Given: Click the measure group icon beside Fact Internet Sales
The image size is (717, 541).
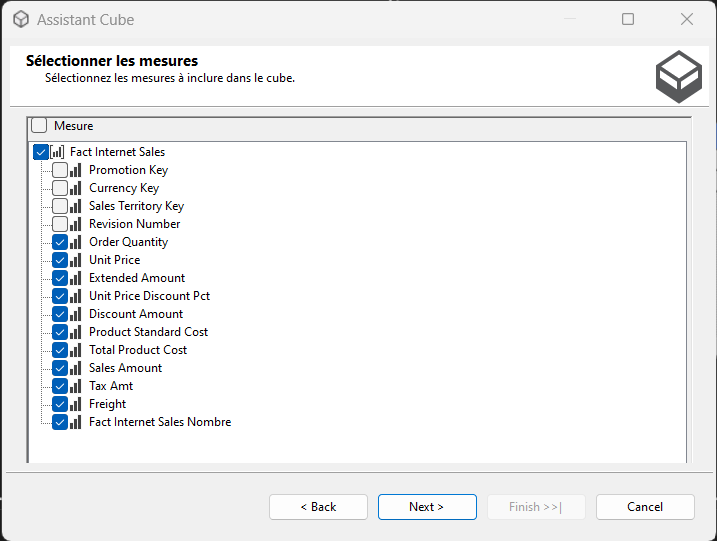Looking at the screenshot, I should tap(57, 152).
